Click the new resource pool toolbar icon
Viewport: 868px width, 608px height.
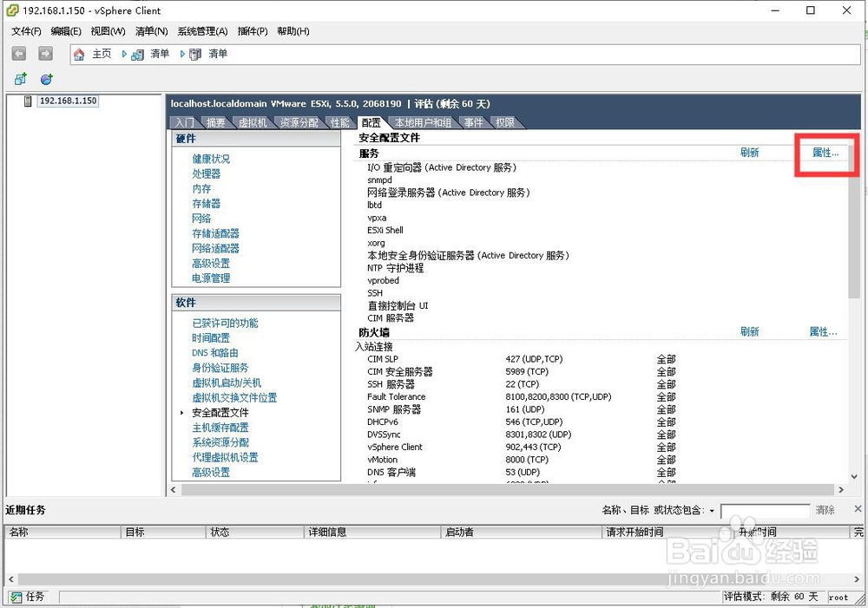[47, 79]
